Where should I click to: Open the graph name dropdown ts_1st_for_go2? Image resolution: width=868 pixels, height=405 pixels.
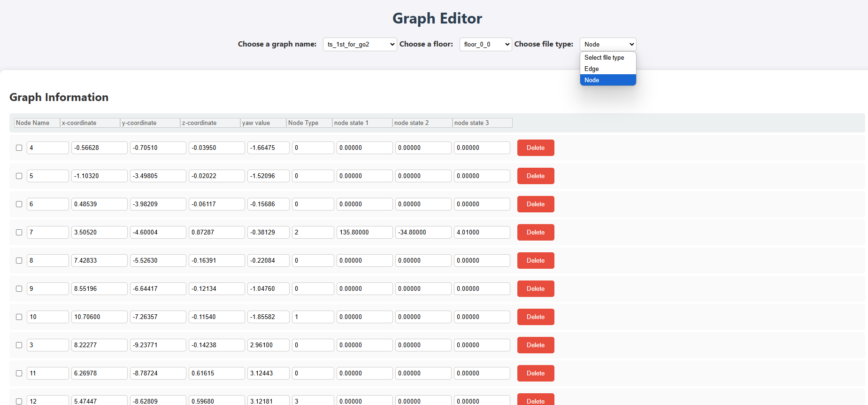tap(360, 44)
